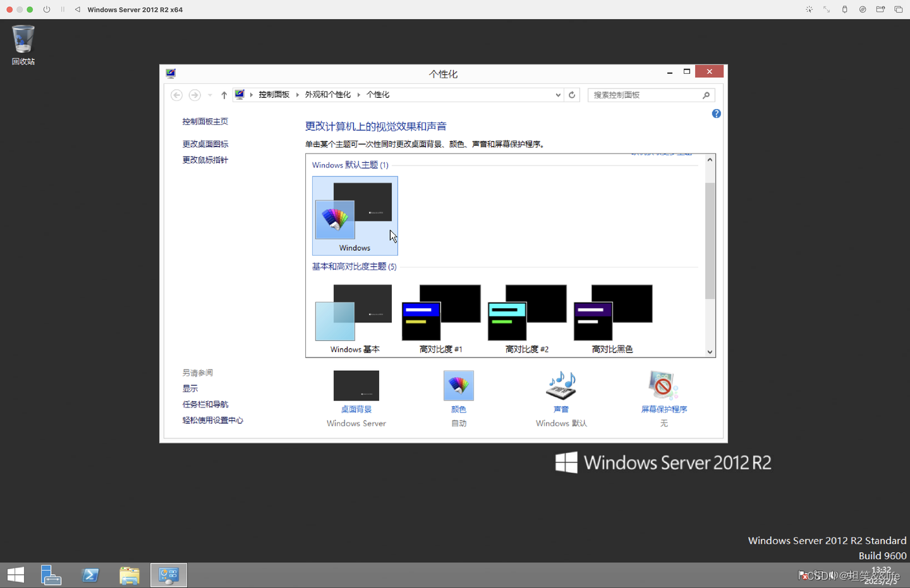Open the Windows Start button

tap(16, 575)
